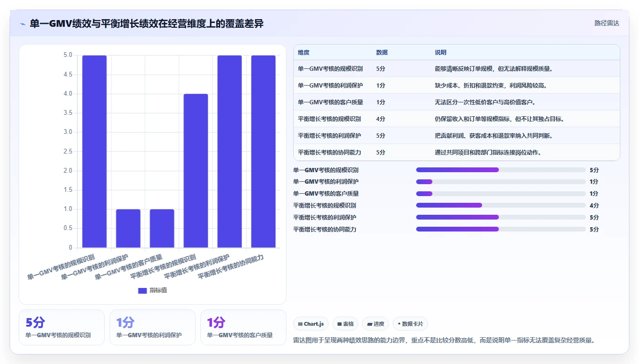Click progress bar of 平衡增长考核的规模识别
The height and width of the screenshot is (364, 639).
click(x=501, y=205)
